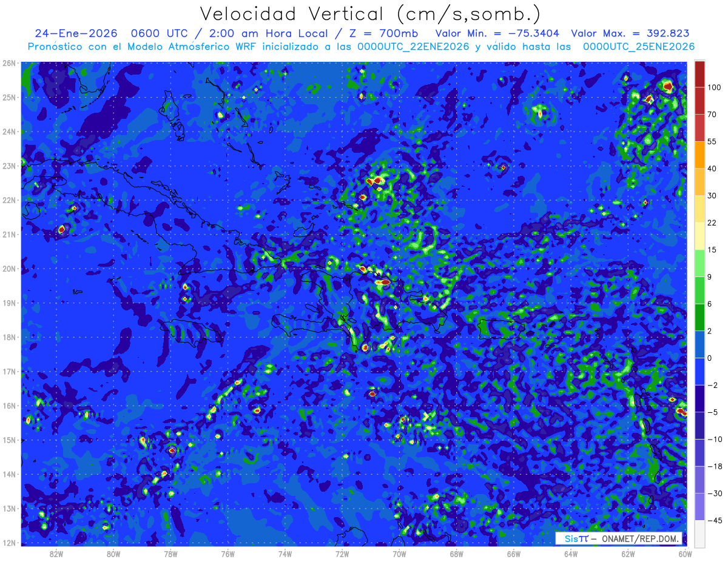Click the "100" colorbar value label

pyautogui.click(x=713, y=87)
